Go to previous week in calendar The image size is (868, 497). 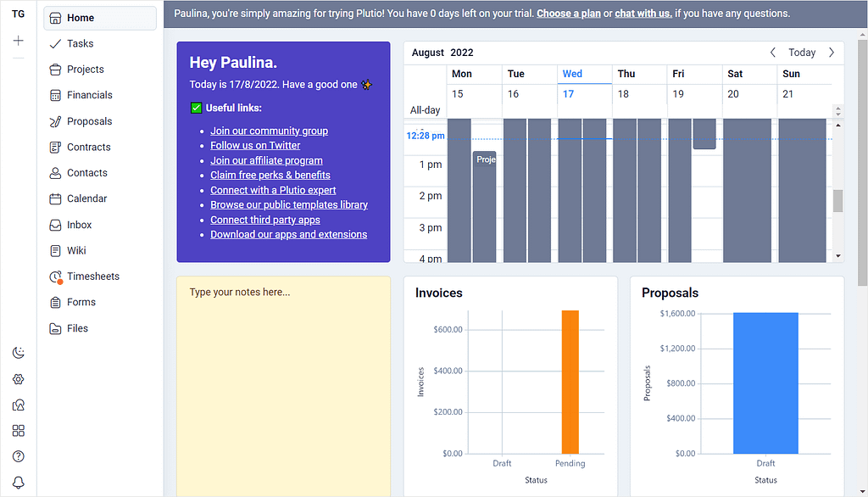(x=773, y=52)
